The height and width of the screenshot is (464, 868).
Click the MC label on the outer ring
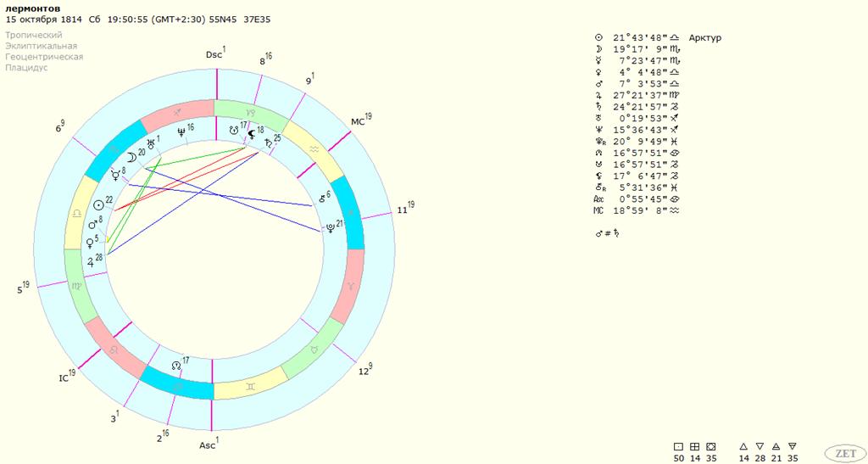click(357, 123)
